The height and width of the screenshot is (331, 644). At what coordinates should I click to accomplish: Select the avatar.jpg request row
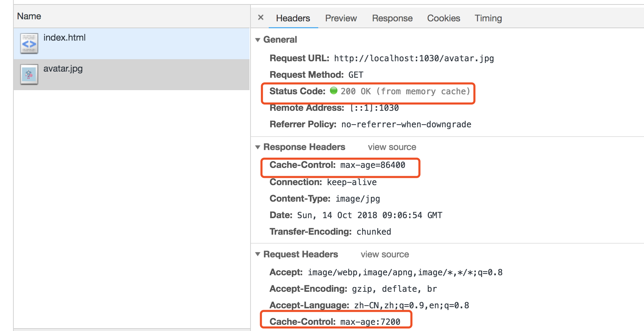point(137,74)
